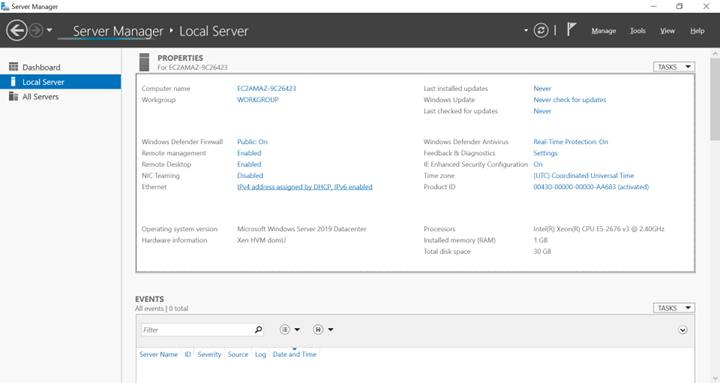720x383 pixels.
Task: Sort events by Log column
Action: (260, 354)
